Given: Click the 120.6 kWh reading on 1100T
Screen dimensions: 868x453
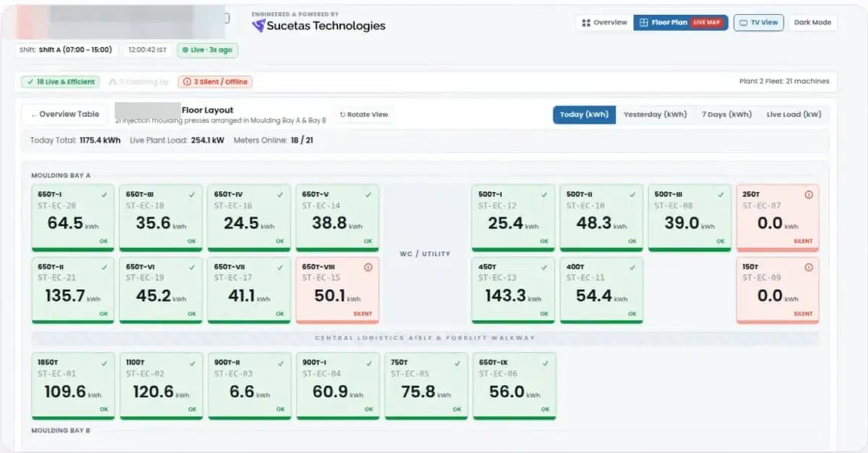Looking at the screenshot, I should click(161, 391).
